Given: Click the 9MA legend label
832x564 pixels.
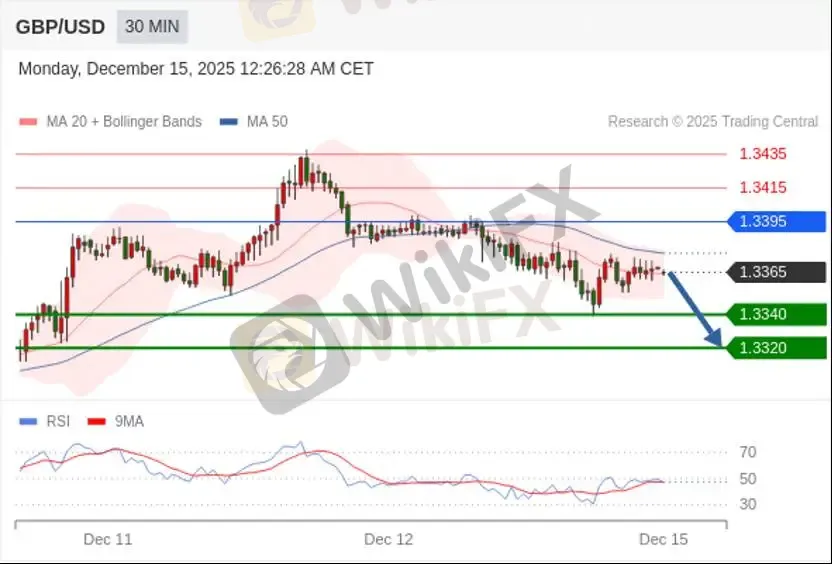Looking at the screenshot, I should click(129, 421).
